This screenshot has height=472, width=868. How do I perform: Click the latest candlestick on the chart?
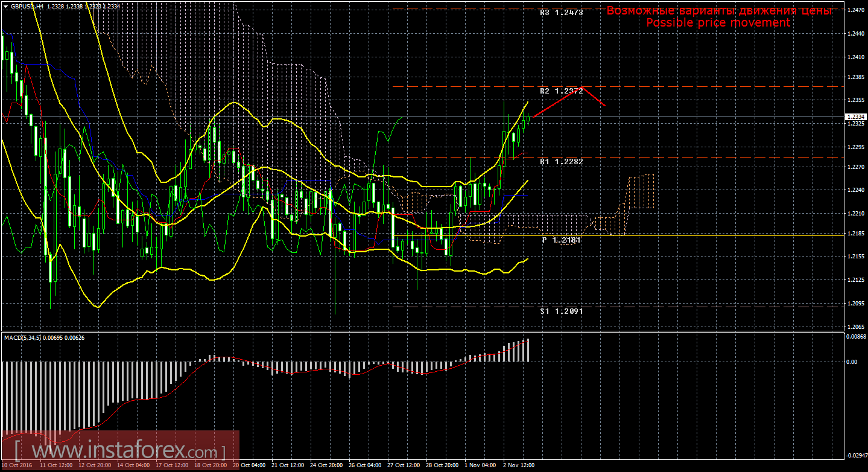click(528, 120)
